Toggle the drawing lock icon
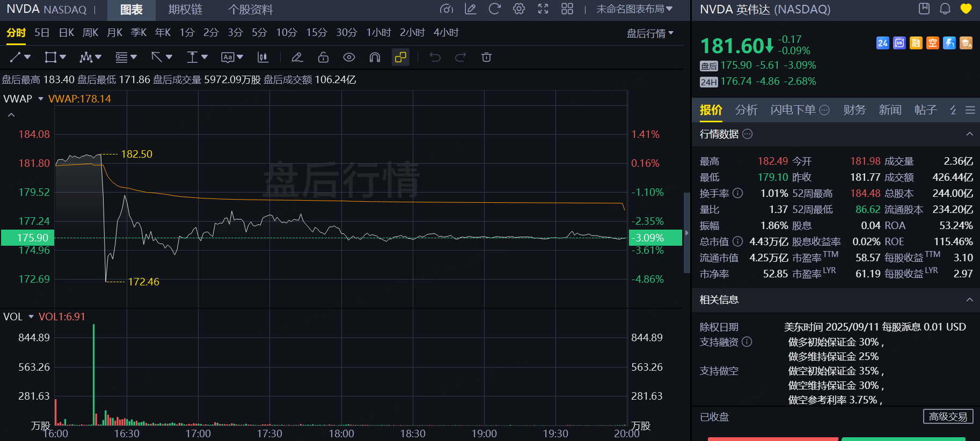 323,57
